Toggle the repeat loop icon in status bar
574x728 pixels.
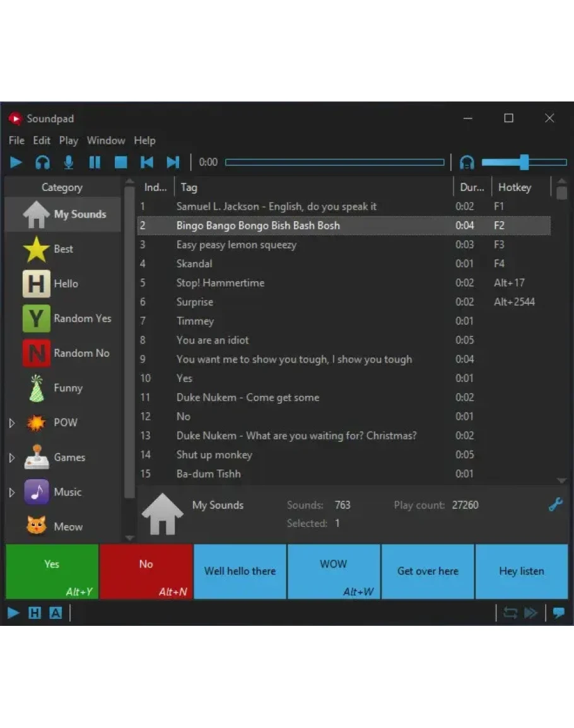(x=510, y=613)
